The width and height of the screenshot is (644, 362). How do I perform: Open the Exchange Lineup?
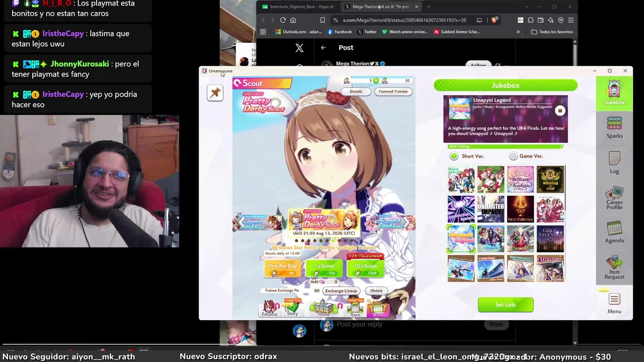coord(341,291)
